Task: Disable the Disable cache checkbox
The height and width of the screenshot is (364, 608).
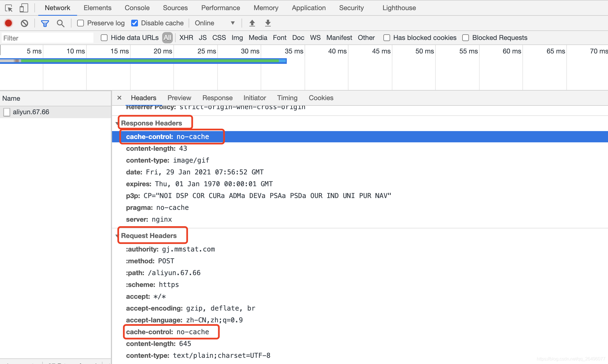Action: tap(135, 23)
